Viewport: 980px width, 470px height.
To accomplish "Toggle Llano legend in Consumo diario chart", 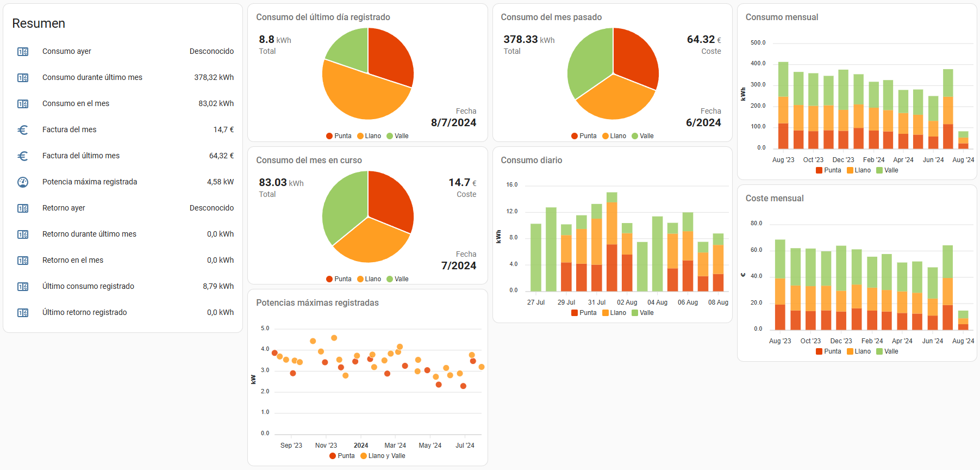I will click(614, 313).
